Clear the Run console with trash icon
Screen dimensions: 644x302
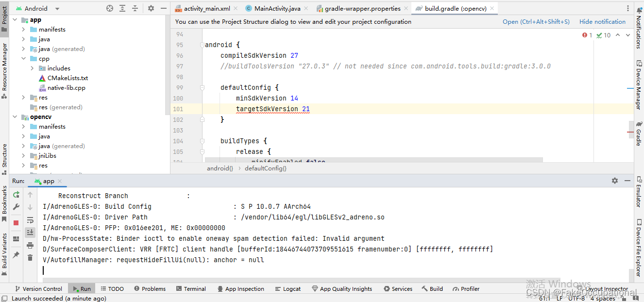coord(30,258)
